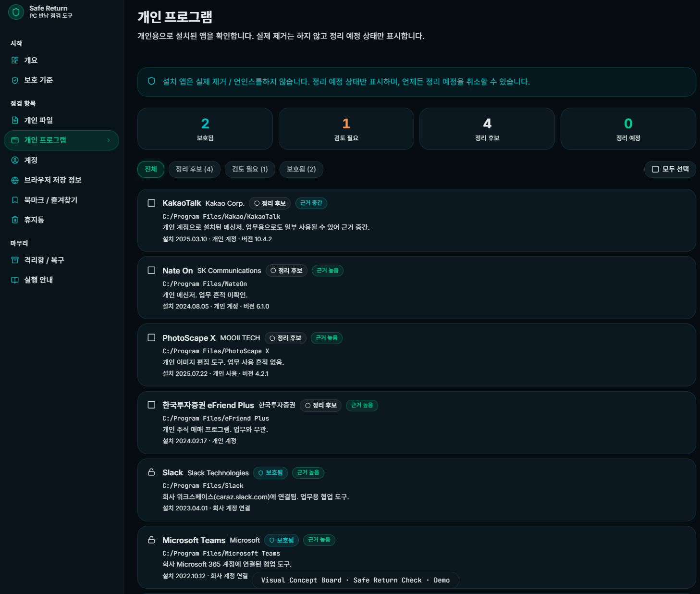Check the KakaoTalk checkbox
The height and width of the screenshot is (594, 700).
[x=151, y=203]
